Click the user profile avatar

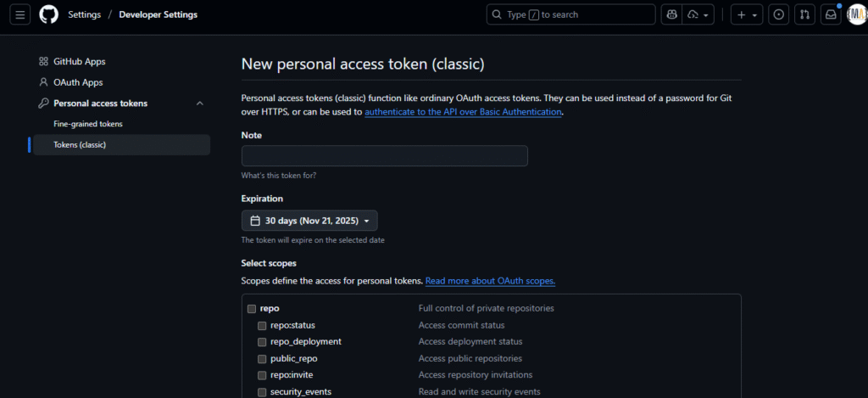coord(857,15)
